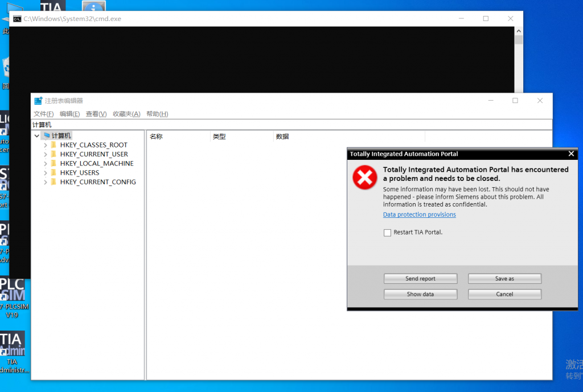Image resolution: width=583 pixels, height=392 pixels.
Task: Select the HKEY_CURRENT_USER folder icon
Action: [54, 154]
